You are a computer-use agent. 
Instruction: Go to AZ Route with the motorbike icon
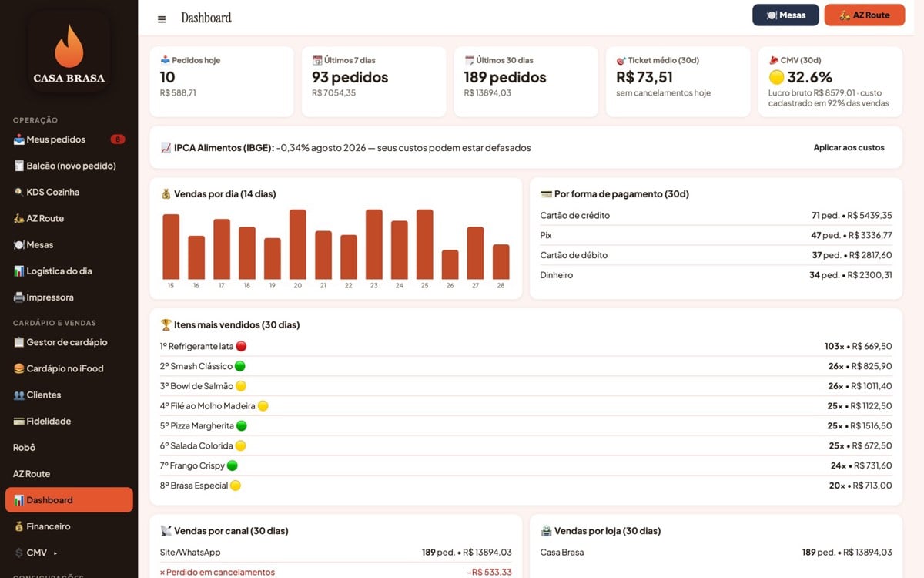(x=69, y=218)
